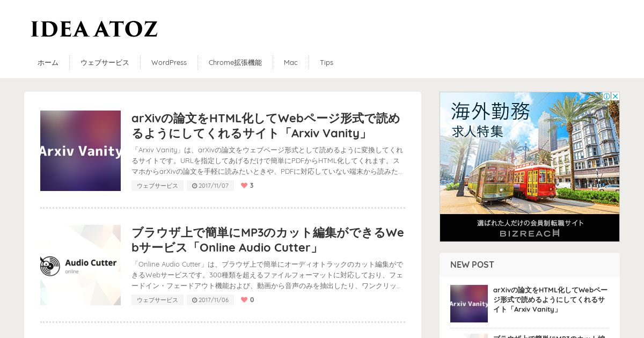Click the 2017/11/07 date label
Screen dimensions: 644x338
[210, 186]
